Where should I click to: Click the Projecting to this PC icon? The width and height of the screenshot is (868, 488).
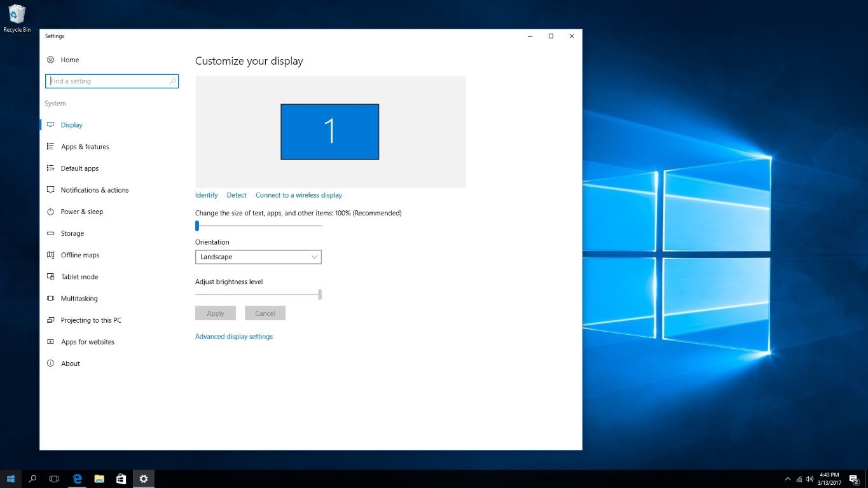(x=50, y=320)
